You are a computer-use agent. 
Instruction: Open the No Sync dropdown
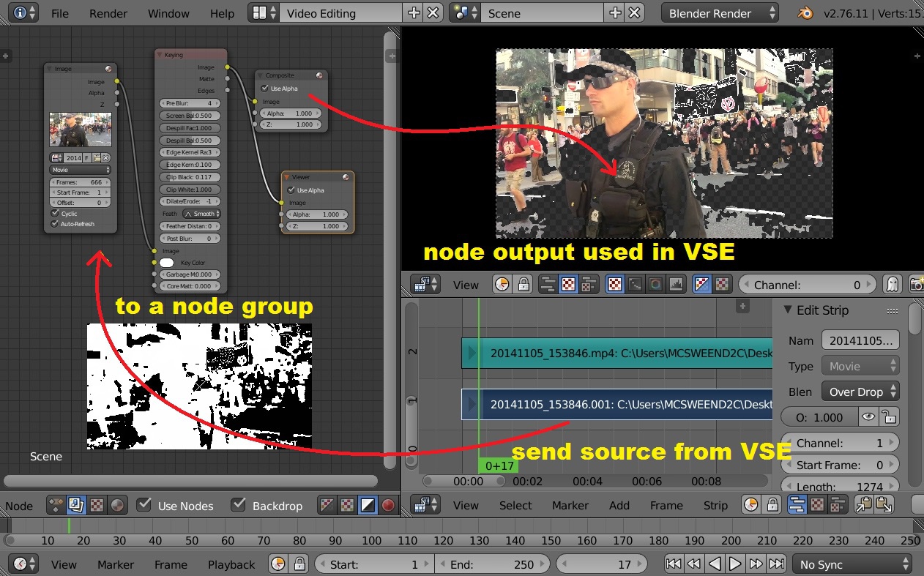click(852, 564)
